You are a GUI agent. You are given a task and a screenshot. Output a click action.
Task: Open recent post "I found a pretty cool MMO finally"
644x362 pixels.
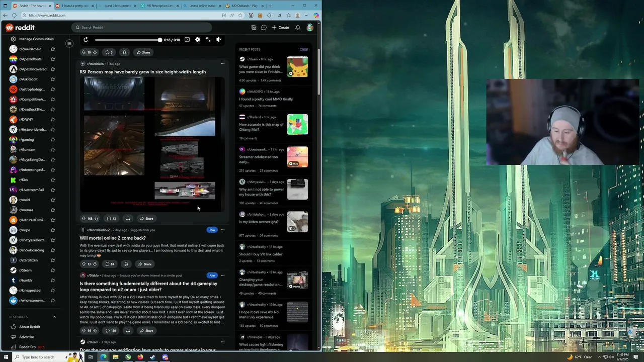pyautogui.click(x=266, y=99)
